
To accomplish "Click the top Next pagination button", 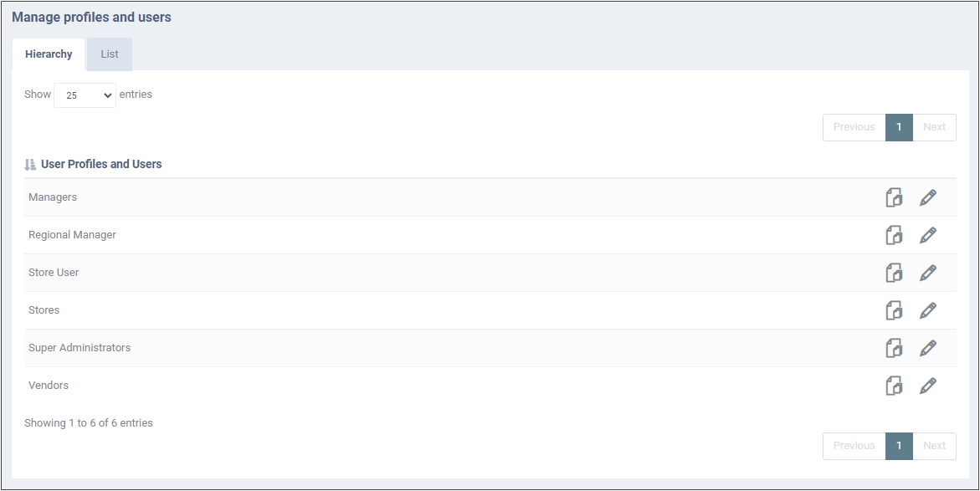I will coord(934,127).
